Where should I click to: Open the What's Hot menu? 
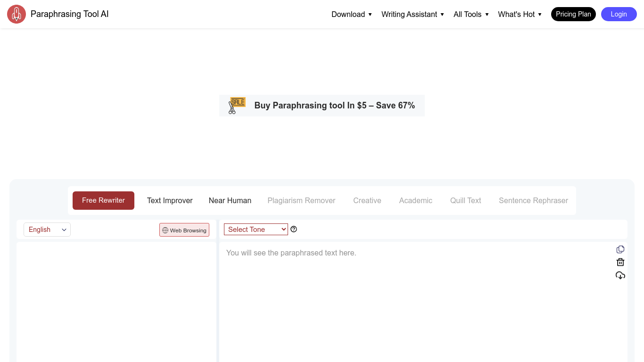[x=520, y=14]
